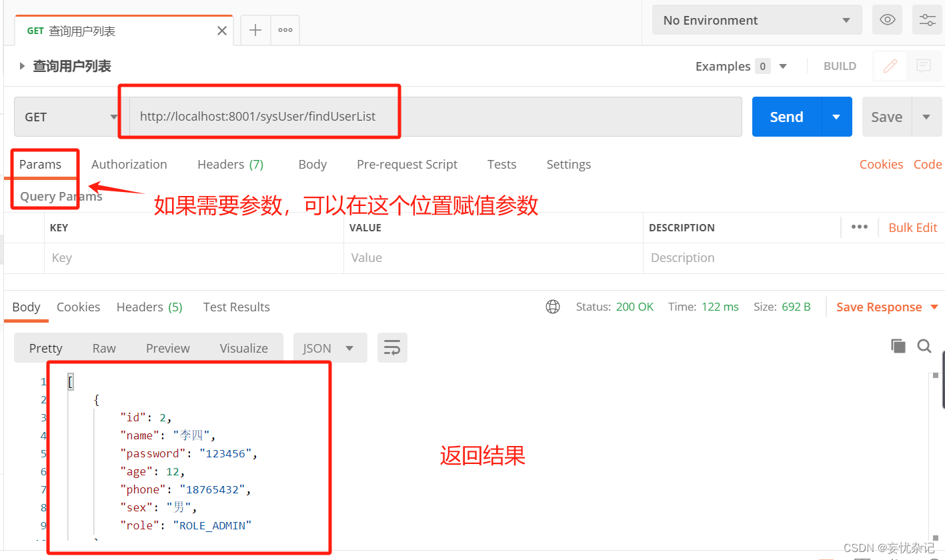Open the Save dropdown arrow
The width and height of the screenshot is (945, 560).
tap(926, 117)
